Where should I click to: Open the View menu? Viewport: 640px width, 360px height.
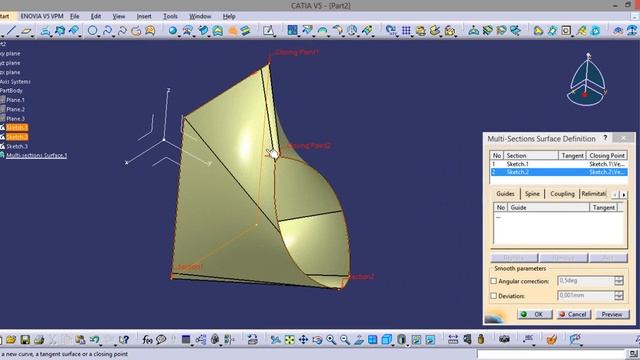119,16
